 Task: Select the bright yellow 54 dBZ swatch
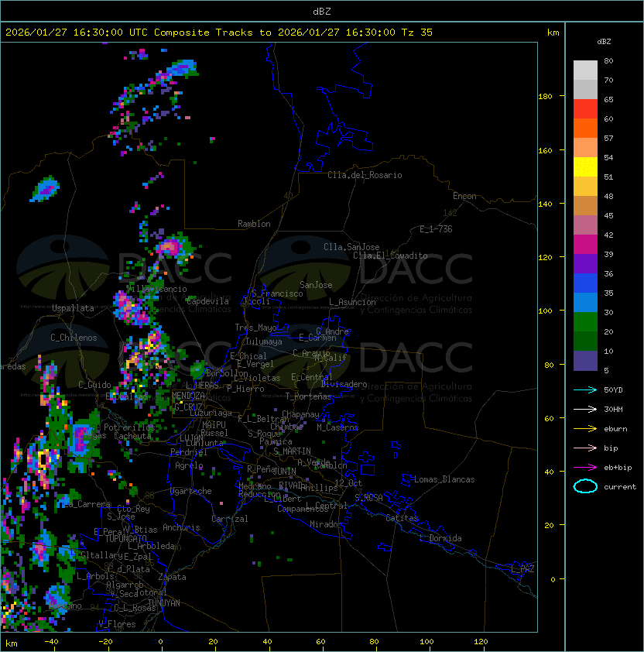tap(585, 167)
